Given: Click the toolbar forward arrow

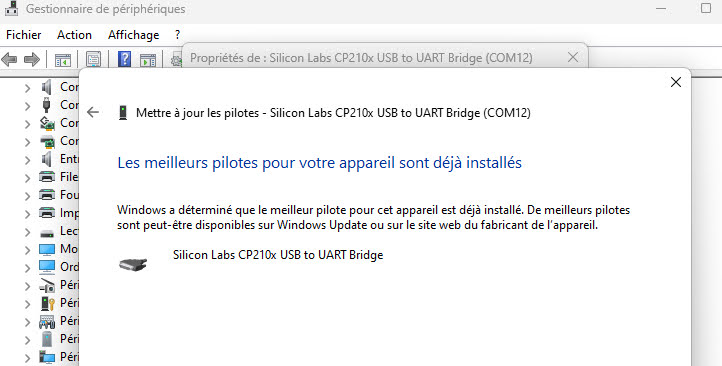Looking at the screenshot, I should tap(31, 59).
